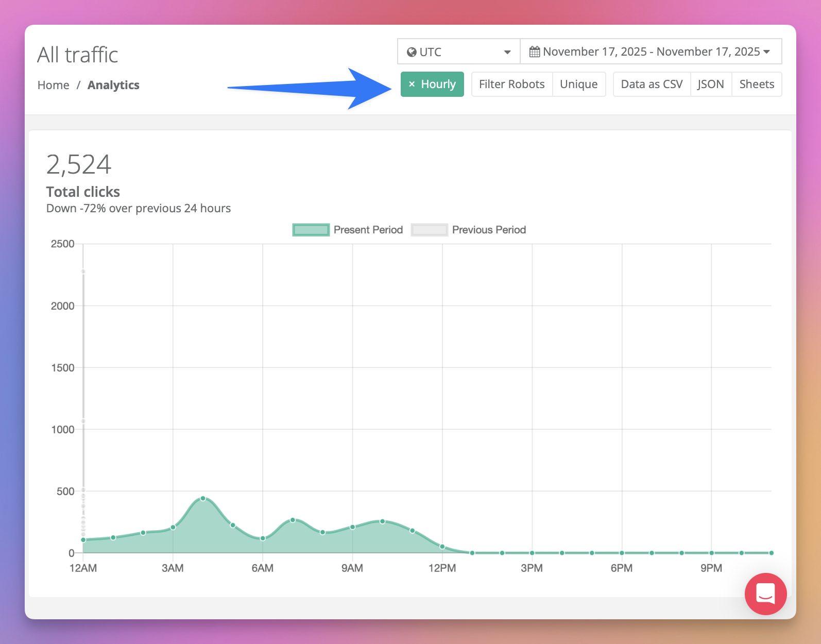Export Data as CSV
821x644 pixels.
pos(652,84)
